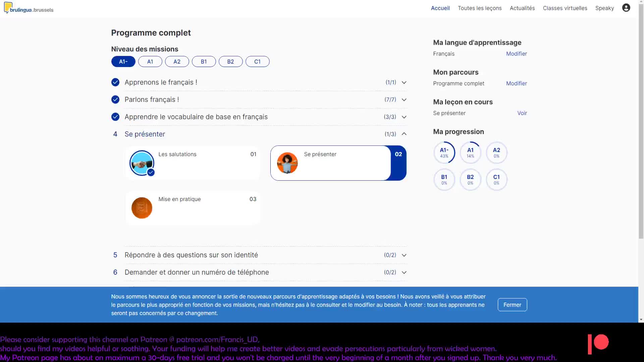This screenshot has height=362, width=644.
Task: Click the A1 14% progress circle
Action: (x=470, y=153)
